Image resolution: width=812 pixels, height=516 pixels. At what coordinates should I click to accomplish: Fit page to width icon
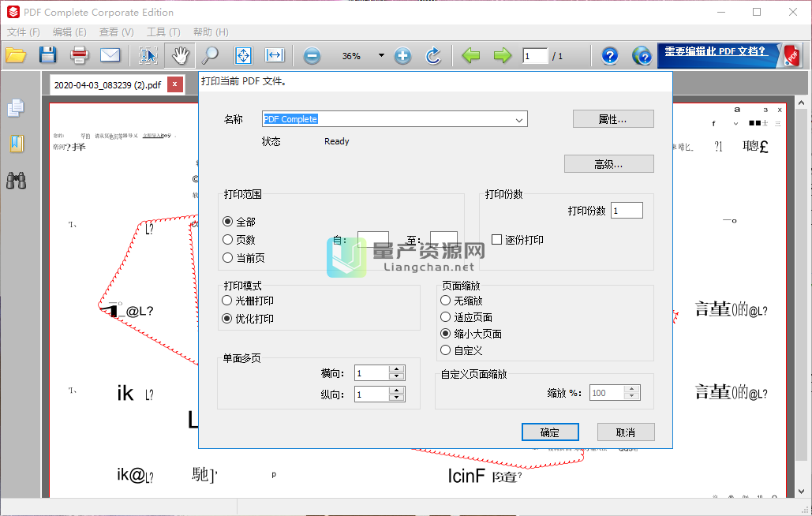[x=275, y=55]
